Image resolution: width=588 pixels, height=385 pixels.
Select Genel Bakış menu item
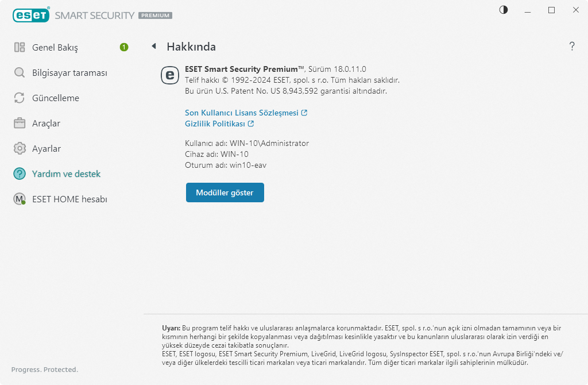(x=55, y=47)
